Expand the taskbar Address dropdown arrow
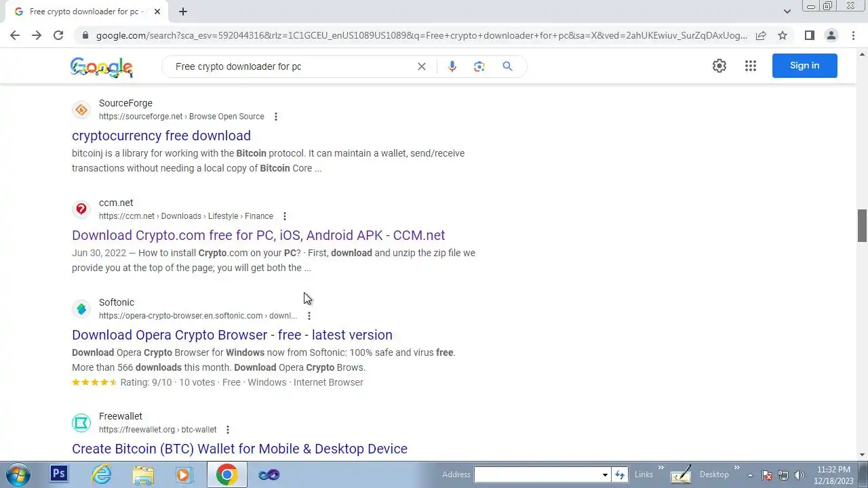This screenshot has height=488, width=868. click(605, 474)
